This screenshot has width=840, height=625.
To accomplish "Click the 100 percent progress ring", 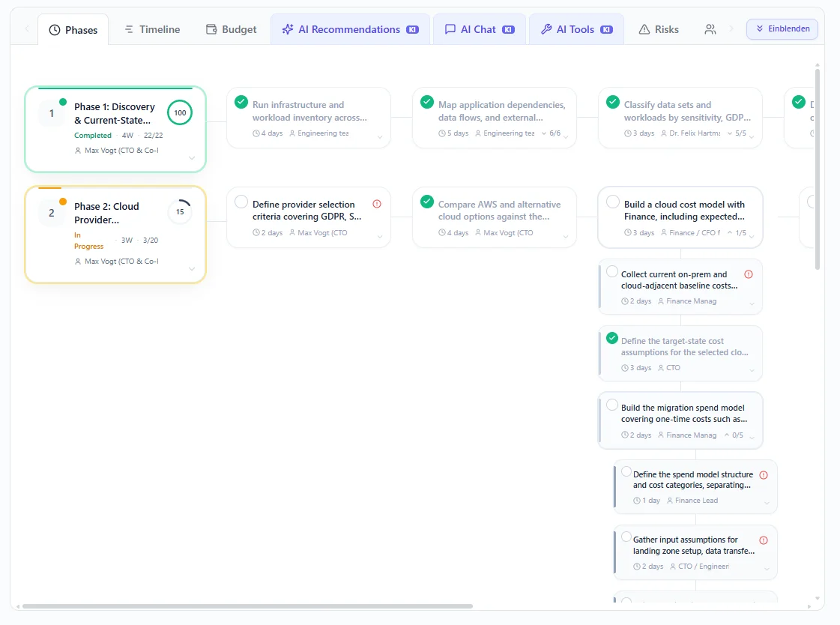I will coord(180,113).
